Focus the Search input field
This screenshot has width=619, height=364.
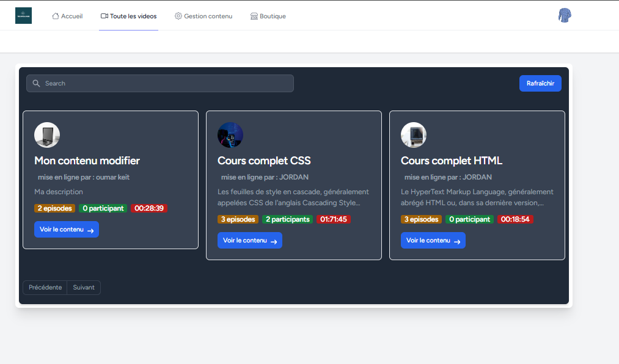pyautogui.click(x=165, y=83)
